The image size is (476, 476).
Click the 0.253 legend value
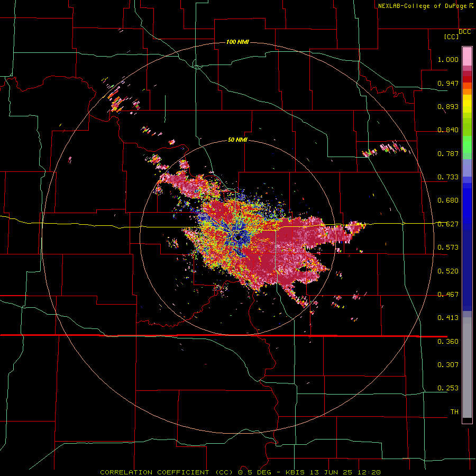(448, 388)
